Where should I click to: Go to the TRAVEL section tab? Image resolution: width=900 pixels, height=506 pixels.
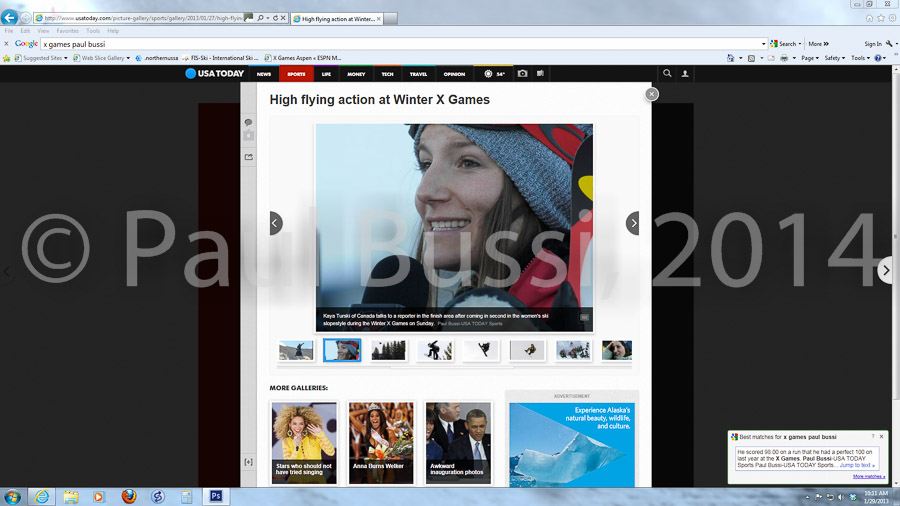[418, 74]
